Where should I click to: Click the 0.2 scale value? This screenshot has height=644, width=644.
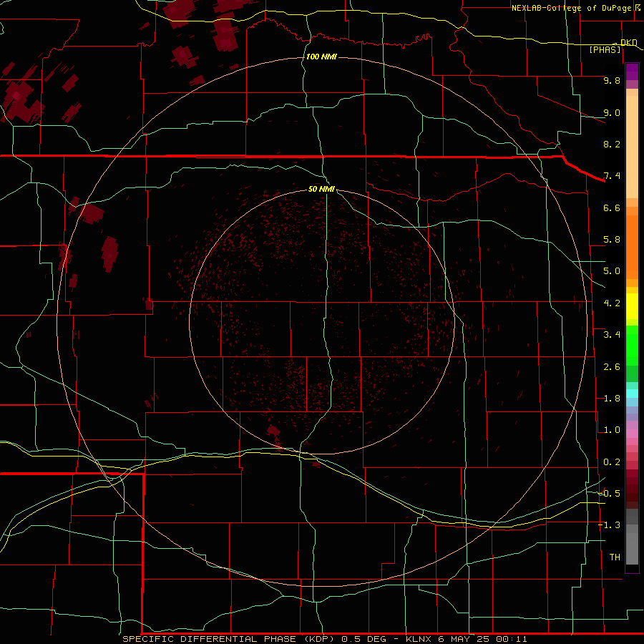coord(612,462)
